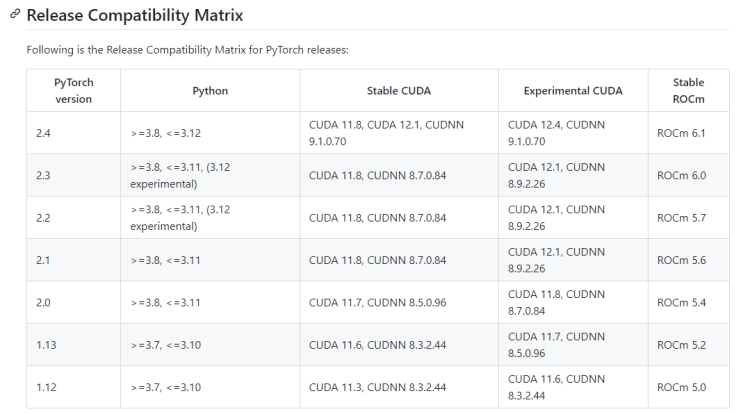Click Python cell in the 2.3 row

[x=210, y=175]
